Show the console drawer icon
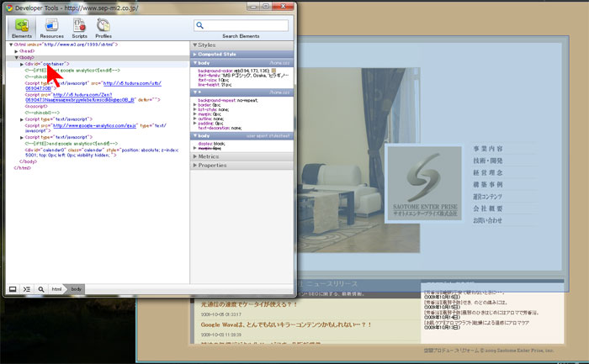The width and height of the screenshot is (589, 364). (x=27, y=289)
